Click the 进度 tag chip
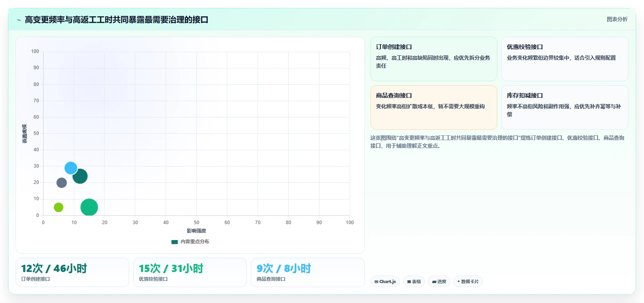Image resolution: width=644 pixels, height=303 pixels. tap(439, 281)
